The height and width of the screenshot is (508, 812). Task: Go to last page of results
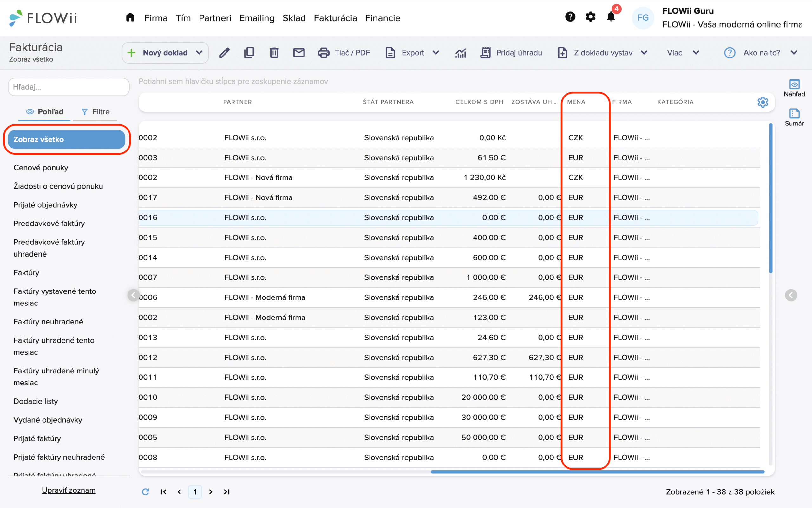pyautogui.click(x=227, y=491)
